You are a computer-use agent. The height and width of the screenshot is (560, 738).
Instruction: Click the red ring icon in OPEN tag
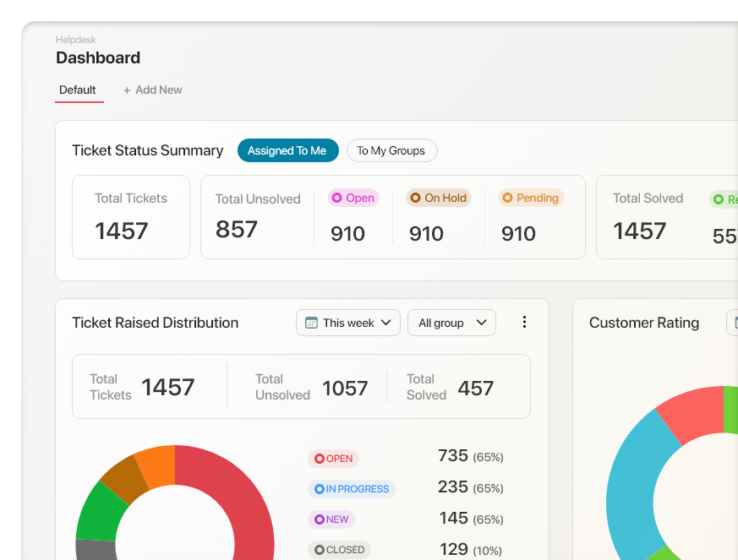pos(319,459)
